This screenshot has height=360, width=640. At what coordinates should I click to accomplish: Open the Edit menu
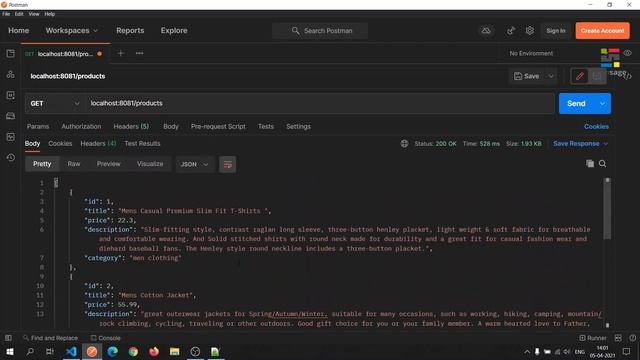tap(19, 14)
